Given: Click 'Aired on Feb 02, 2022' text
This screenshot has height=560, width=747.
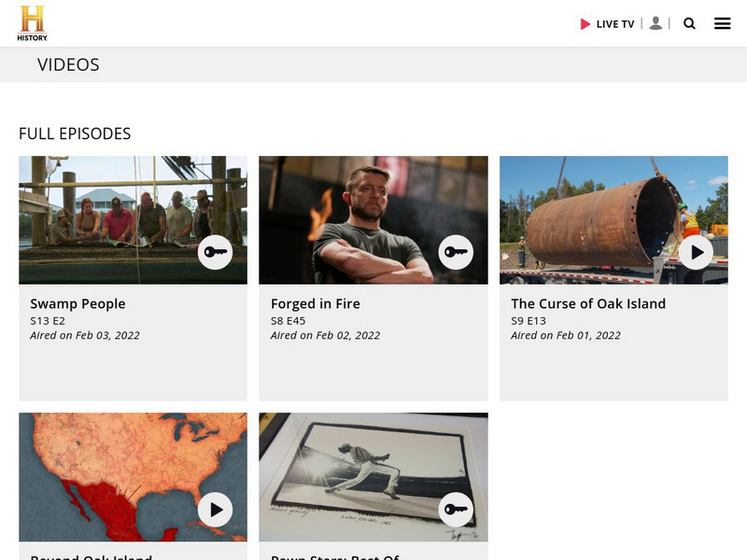Looking at the screenshot, I should click(x=325, y=335).
